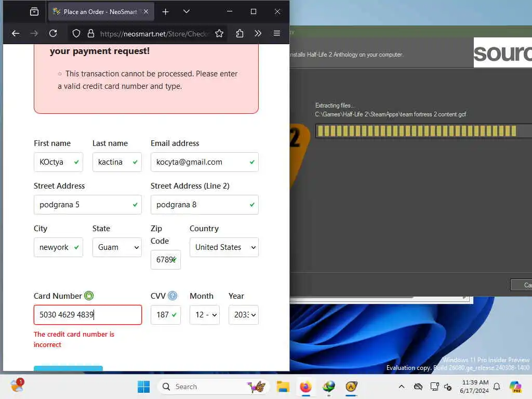Click the display/network tray icon
Image resolution: width=532 pixels, height=399 pixels.
(x=434, y=387)
